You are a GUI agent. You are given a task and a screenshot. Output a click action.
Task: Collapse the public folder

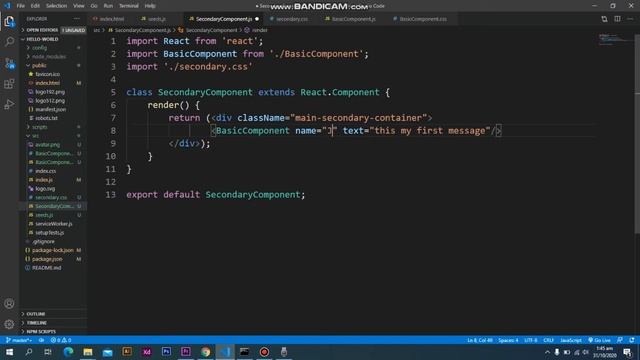coord(53,65)
